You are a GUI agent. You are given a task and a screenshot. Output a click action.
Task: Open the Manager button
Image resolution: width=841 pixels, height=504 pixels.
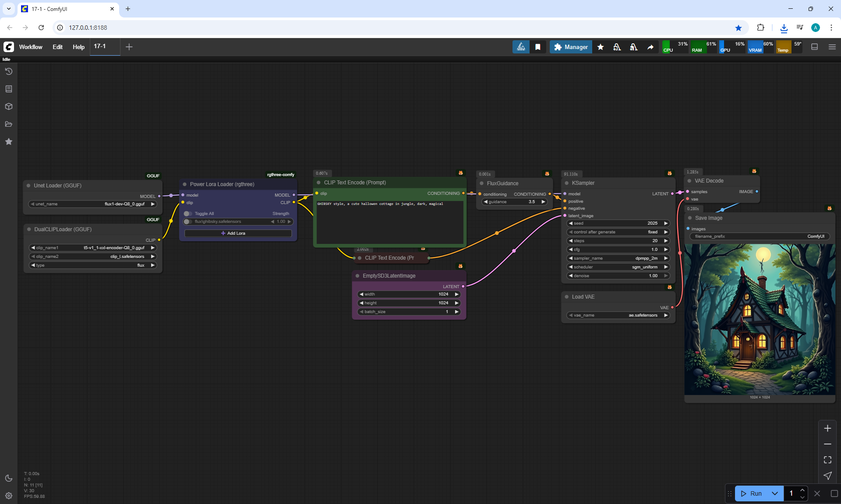pos(571,47)
